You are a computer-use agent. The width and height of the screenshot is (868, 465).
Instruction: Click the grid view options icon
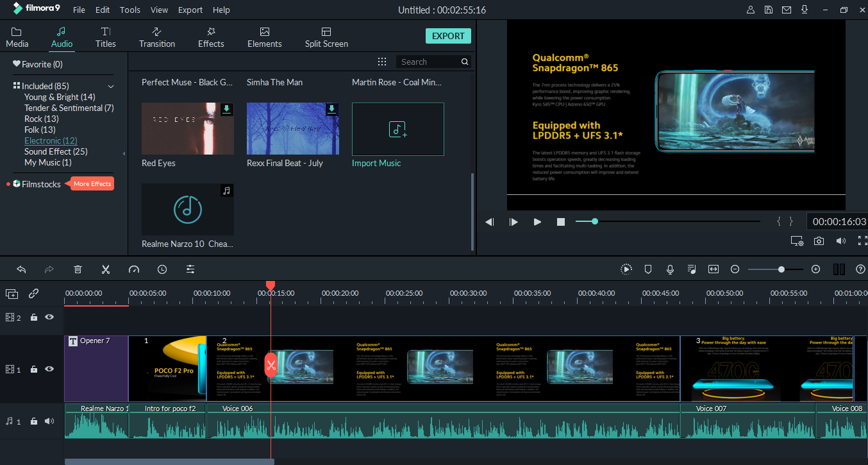point(382,62)
